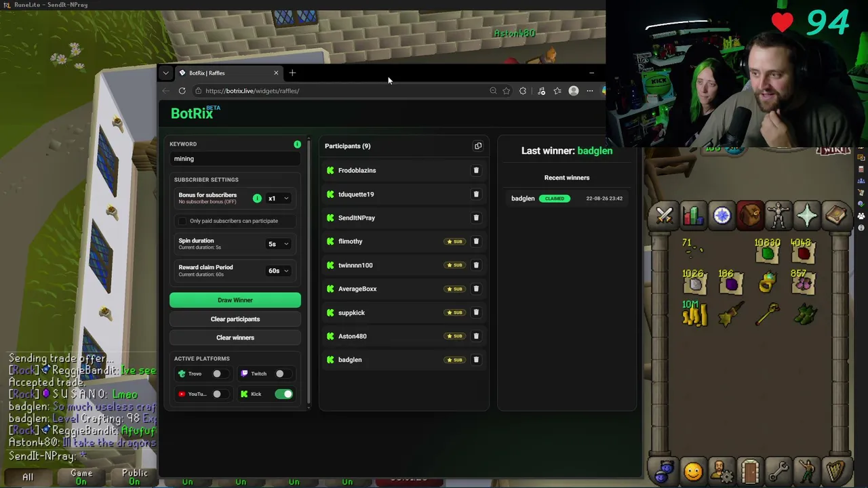This screenshot has height=488, width=868.
Task: Open RuneLite Logout door tab
Action: (751, 471)
